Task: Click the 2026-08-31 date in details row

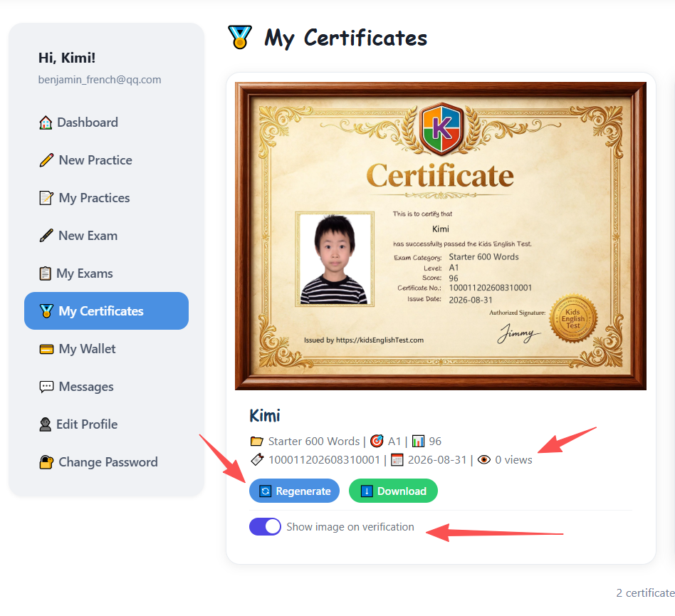Action: pyautogui.click(x=437, y=460)
